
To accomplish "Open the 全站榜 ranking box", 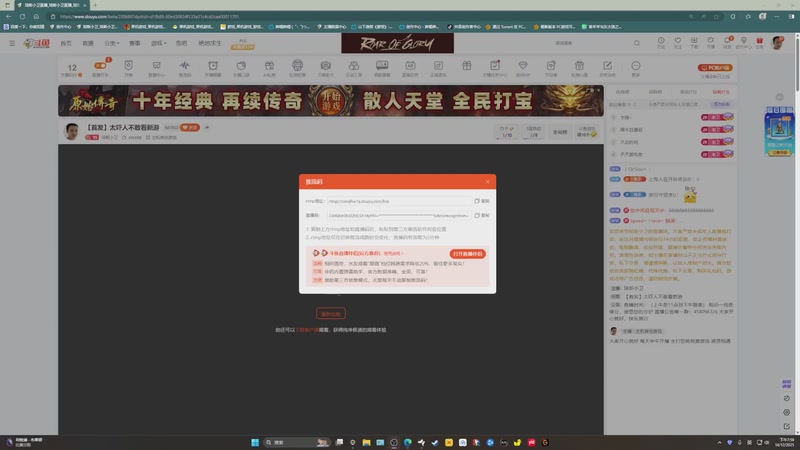I will pyautogui.click(x=560, y=132).
